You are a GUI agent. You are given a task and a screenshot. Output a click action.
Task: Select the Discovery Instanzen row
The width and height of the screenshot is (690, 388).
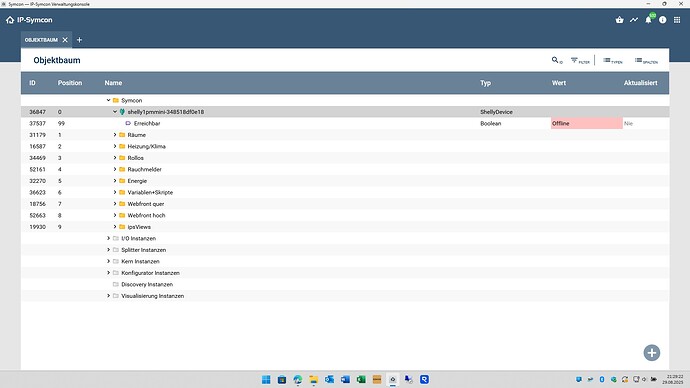[345, 284]
